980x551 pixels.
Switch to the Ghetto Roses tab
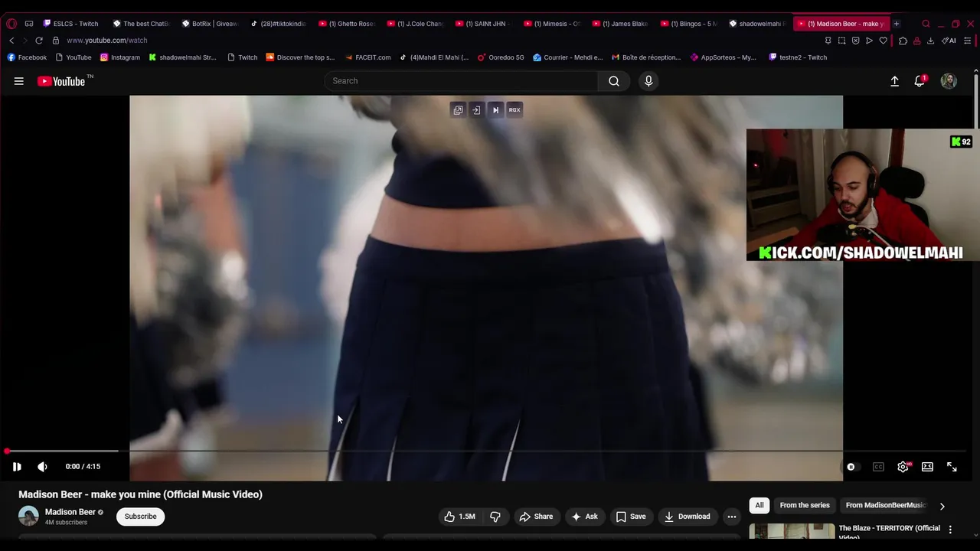pos(346,24)
